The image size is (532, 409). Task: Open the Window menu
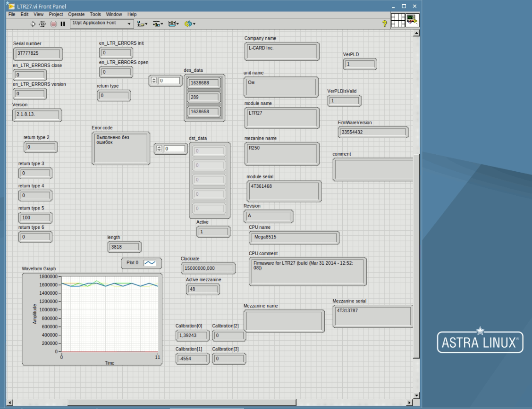pos(114,14)
